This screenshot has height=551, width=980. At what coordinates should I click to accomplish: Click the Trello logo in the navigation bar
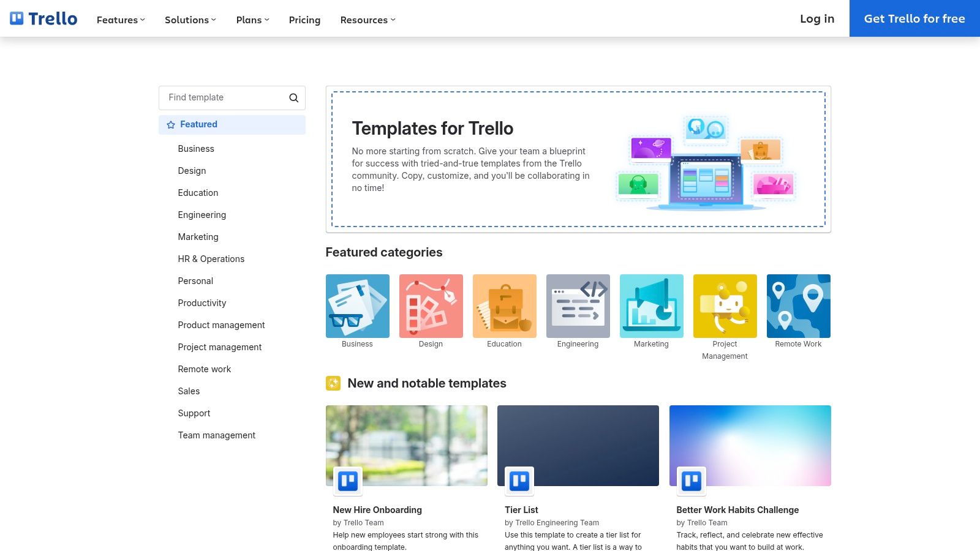[x=43, y=18]
